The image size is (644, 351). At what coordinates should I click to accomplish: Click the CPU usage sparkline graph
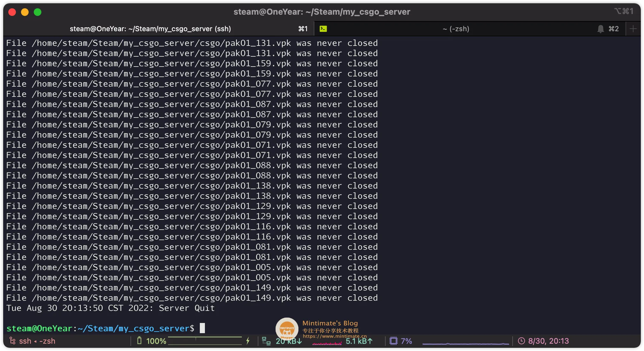(x=465, y=343)
